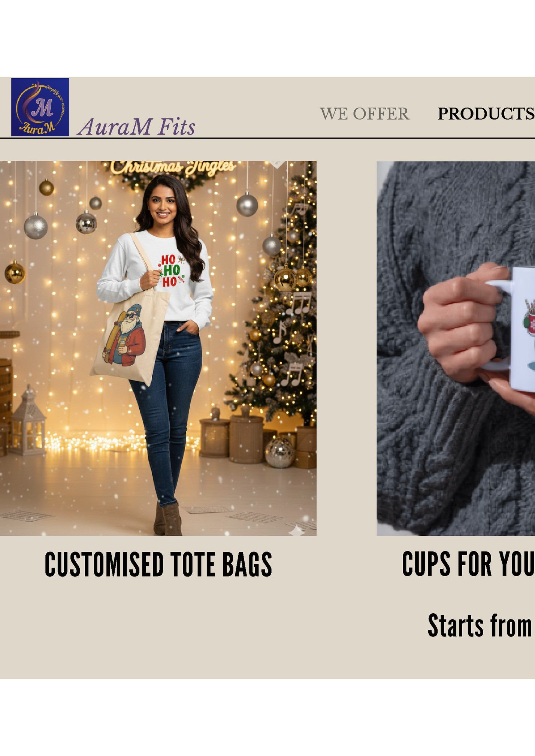Image resolution: width=535 pixels, height=756 pixels.
Task: Open the Christmas tote bag product photo
Action: tap(158, 348)
